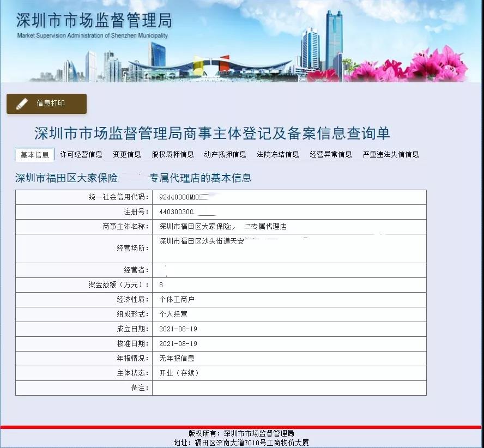Switch to the 严重违法失信信息 tab

click(x=391, y=155)
